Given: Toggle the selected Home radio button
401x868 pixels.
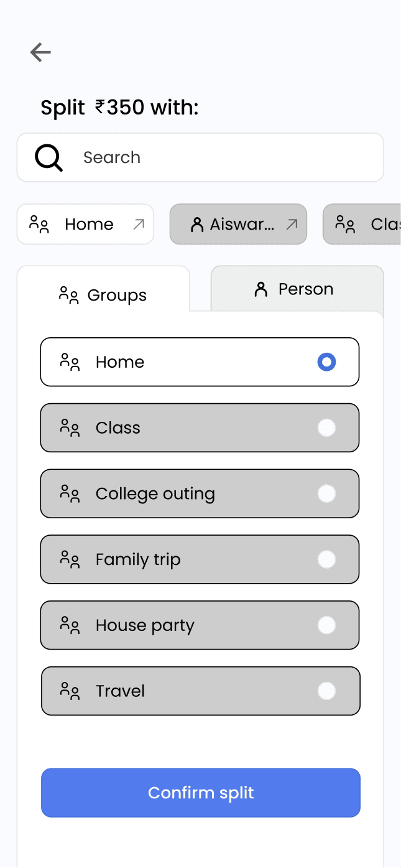Looking at the screenshot, I should pyautogui.click(x=326, y=362).
